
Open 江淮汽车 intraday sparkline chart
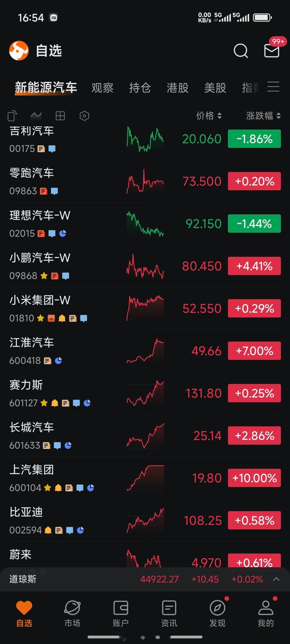[x=145, y=351]
